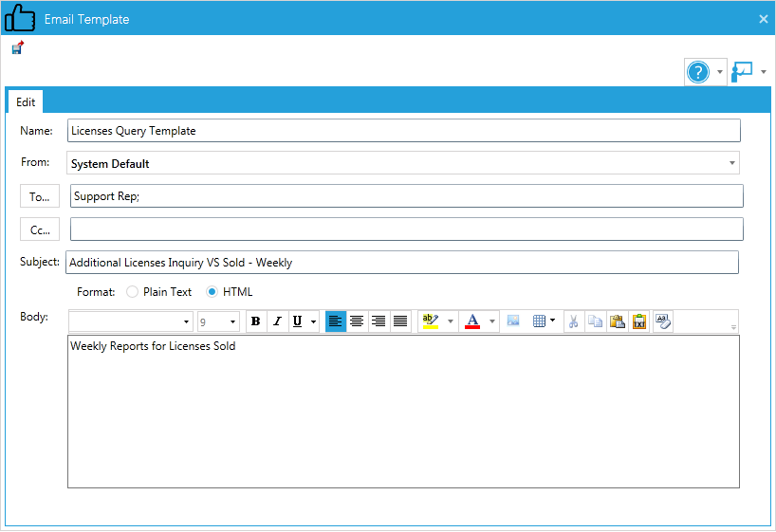This screenshot has height=532, width=776.
Task: Click the Save and Close icon
Action: (17, 47)
